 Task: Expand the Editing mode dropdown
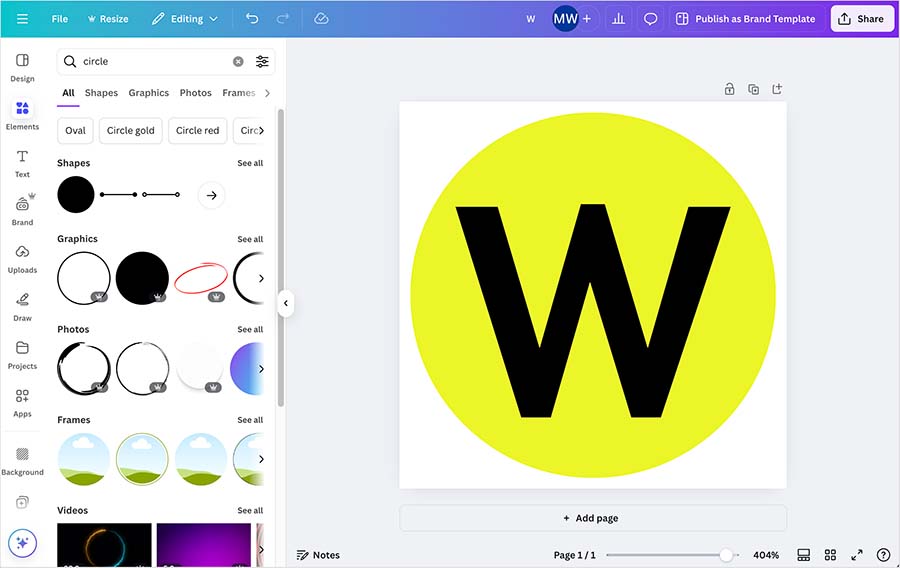click(x=185, y=19)
